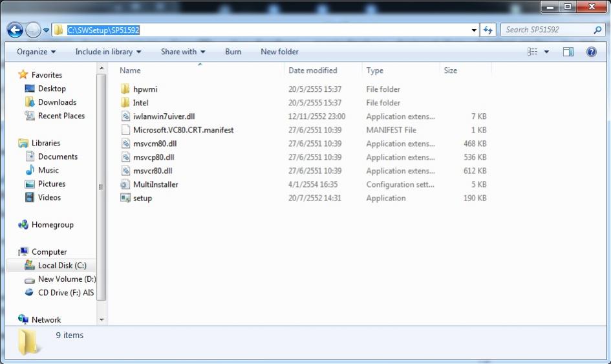Image resolution: width=611 pixels, height=364 pixels.
Task: Select Local Disk (C:)
Action: 62,265
